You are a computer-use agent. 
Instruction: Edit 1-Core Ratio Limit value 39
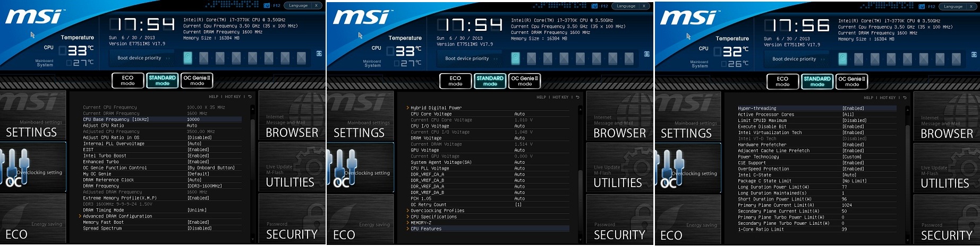[x=845, y=229]
